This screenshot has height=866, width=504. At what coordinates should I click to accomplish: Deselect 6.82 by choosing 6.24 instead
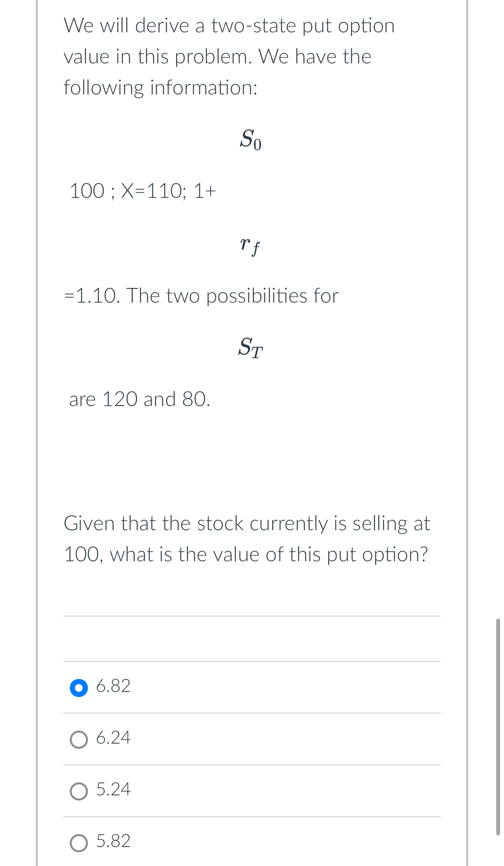[79, 738]
